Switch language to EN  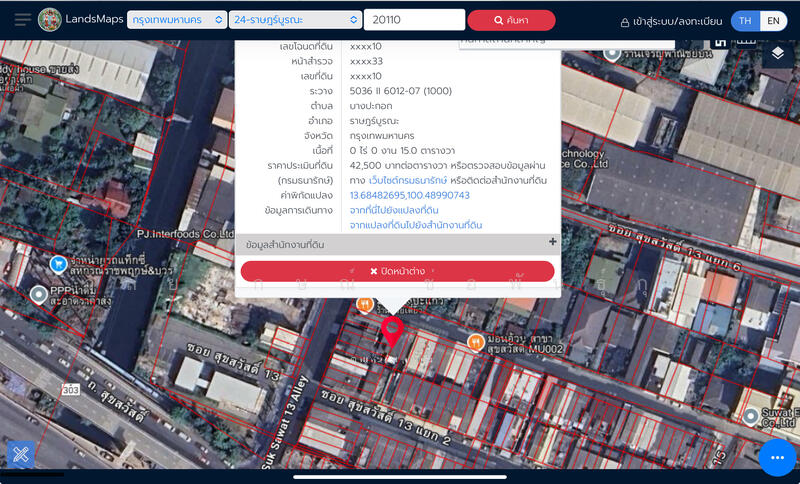(774, 21)
